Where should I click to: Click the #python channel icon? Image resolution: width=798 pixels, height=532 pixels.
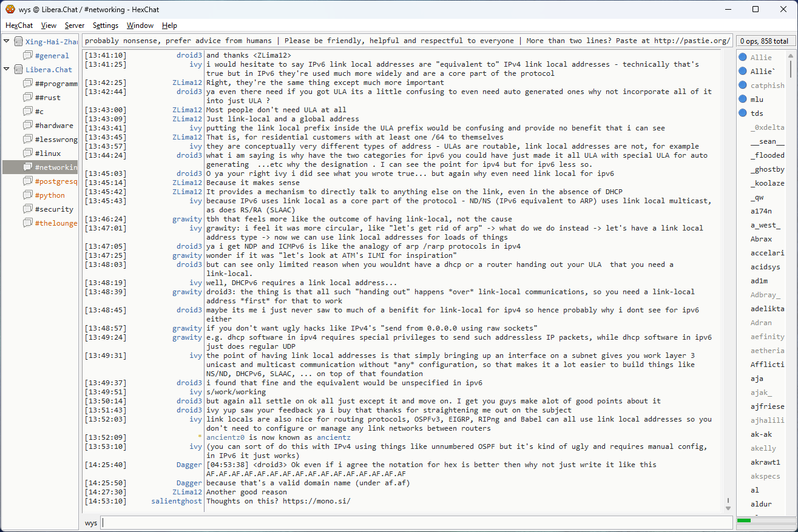click(x=28, y=195)
